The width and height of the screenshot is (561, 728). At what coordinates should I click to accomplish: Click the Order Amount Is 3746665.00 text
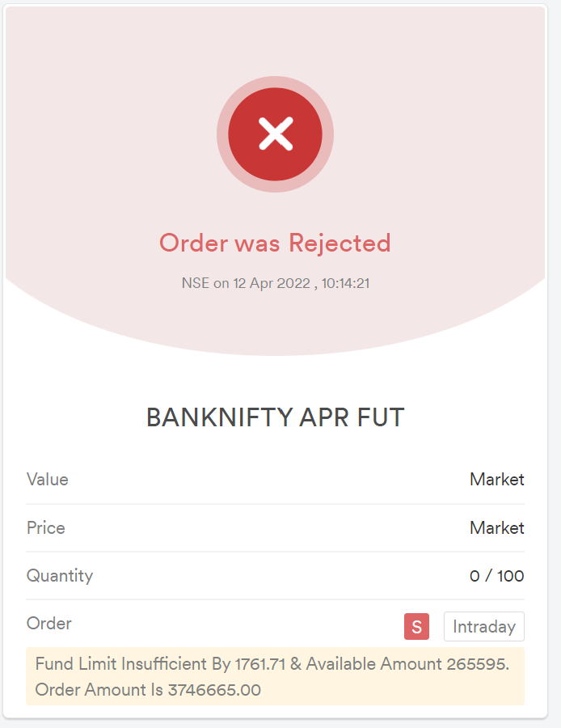(x=148, y=689)
